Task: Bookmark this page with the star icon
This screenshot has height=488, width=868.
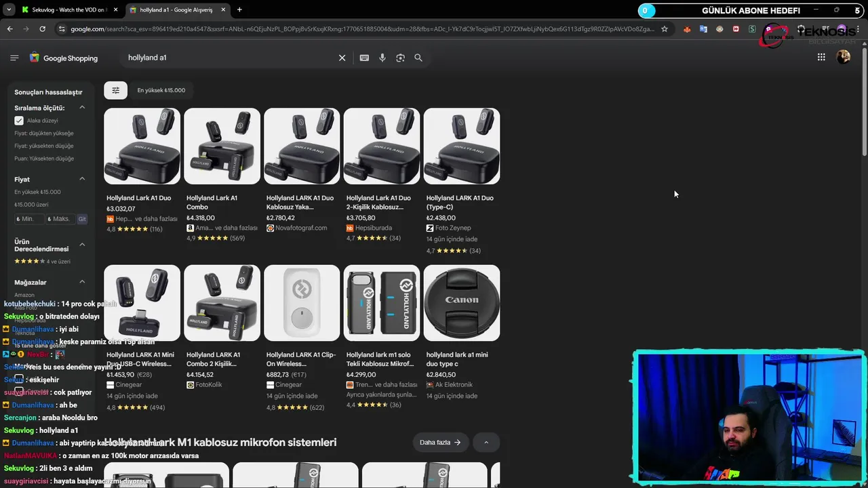Action: coord(665,29)
